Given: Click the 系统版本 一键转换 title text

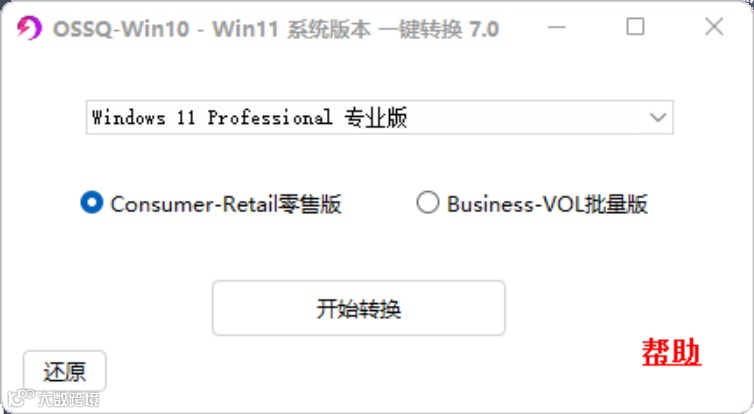Looking at the screenshot, I should pos(375,29).
